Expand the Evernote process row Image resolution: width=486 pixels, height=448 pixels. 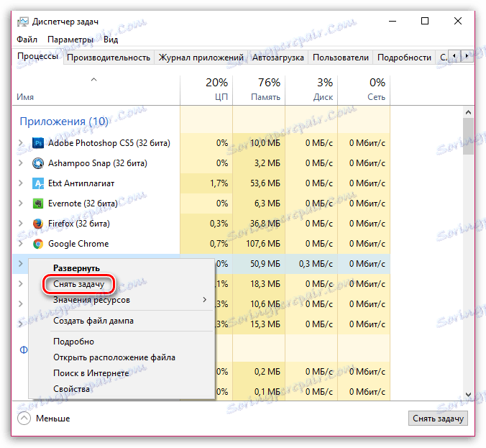(x=20, y=203)
